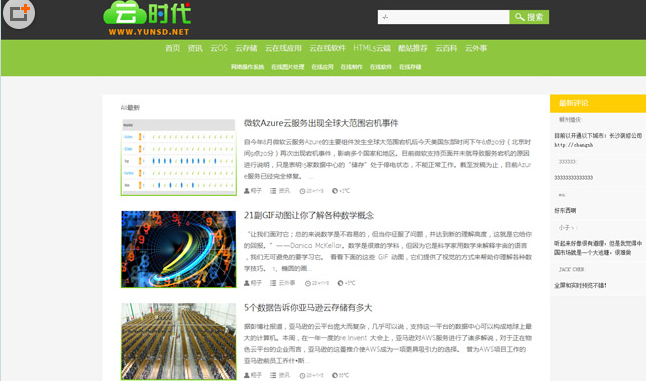Open the Azure status chart thumbnail
This screenshot has height=381, width=646.
[x=179, y=157]
